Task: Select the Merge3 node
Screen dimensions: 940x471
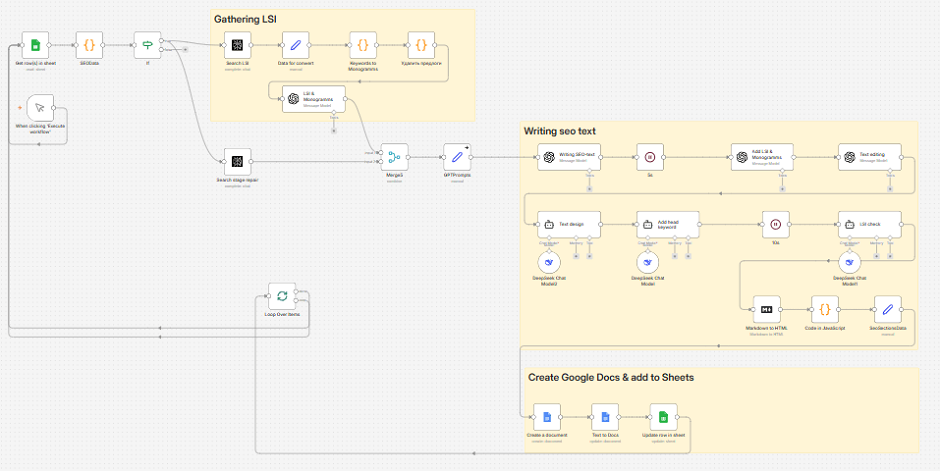Action: (397, 156)
